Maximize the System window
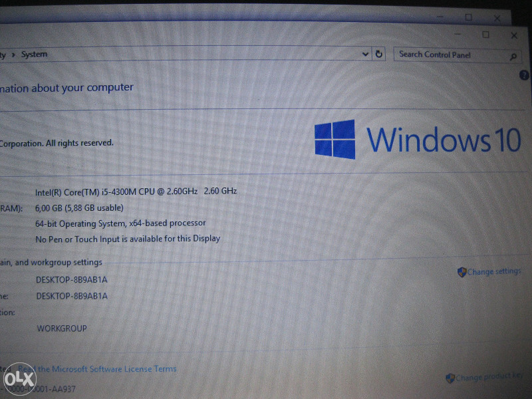The height and width of the screenshot is (399, 532). click(485, 35)
